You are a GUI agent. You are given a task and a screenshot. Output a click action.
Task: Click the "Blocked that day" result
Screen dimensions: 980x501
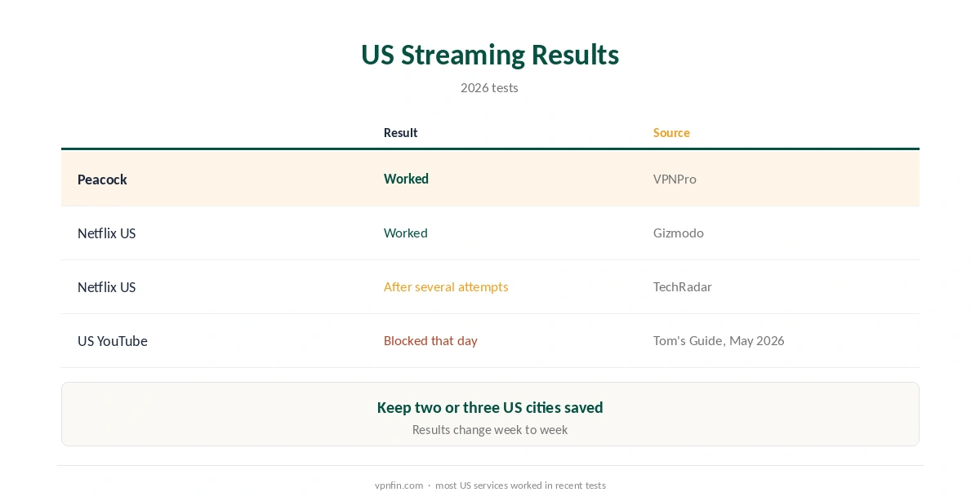click(430, 340)
